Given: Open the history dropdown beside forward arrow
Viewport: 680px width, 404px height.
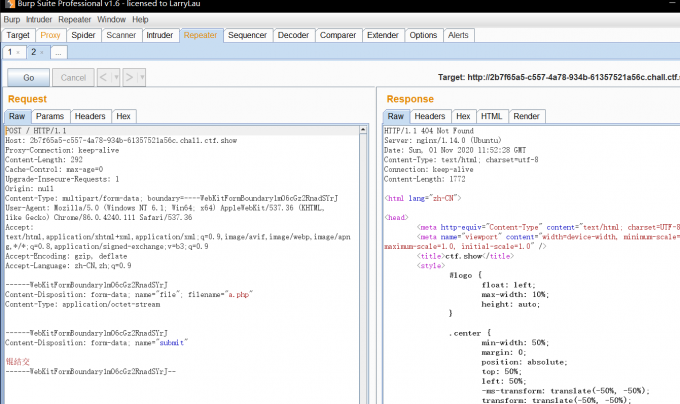Looking at the screenshot, I should click(x=142, y=78).
